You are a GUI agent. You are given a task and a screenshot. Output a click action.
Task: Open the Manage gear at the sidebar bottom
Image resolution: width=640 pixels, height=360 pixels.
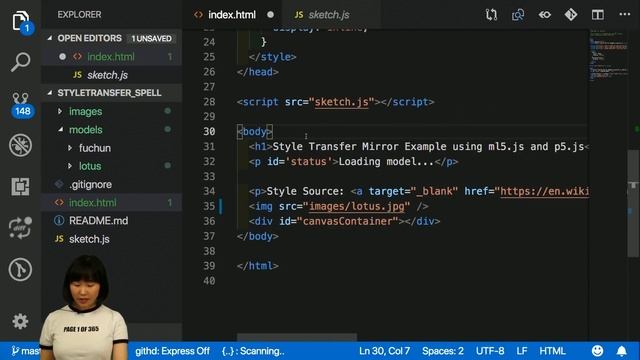click(x=20, y=322)
